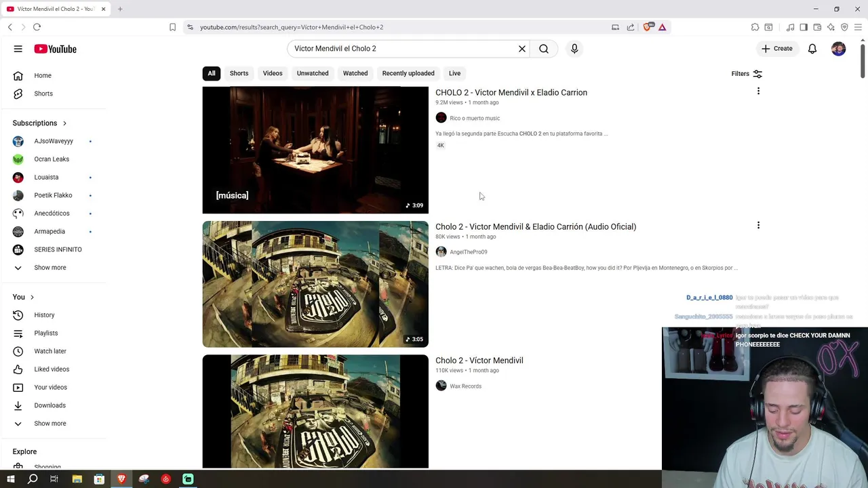Image resolution: width=868 pixels, height=488 pixels.
Task: Expand the You section
Action: coord(23,297)
